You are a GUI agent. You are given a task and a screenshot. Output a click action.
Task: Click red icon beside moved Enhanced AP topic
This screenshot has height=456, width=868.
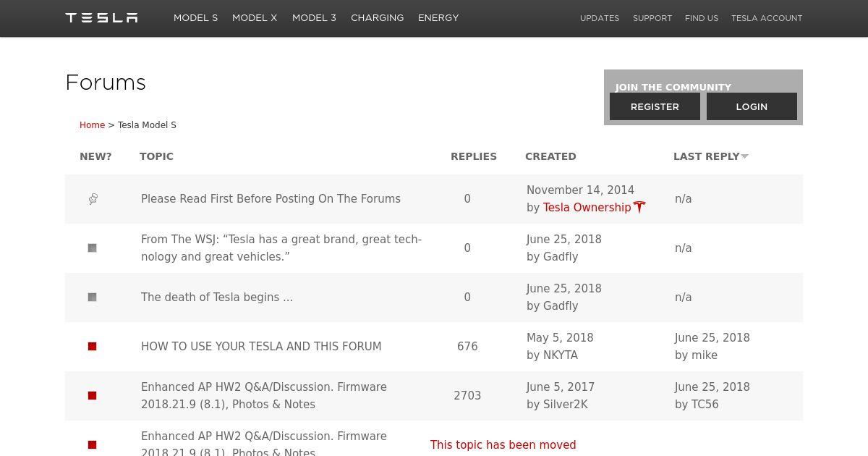tap(92, 445)
